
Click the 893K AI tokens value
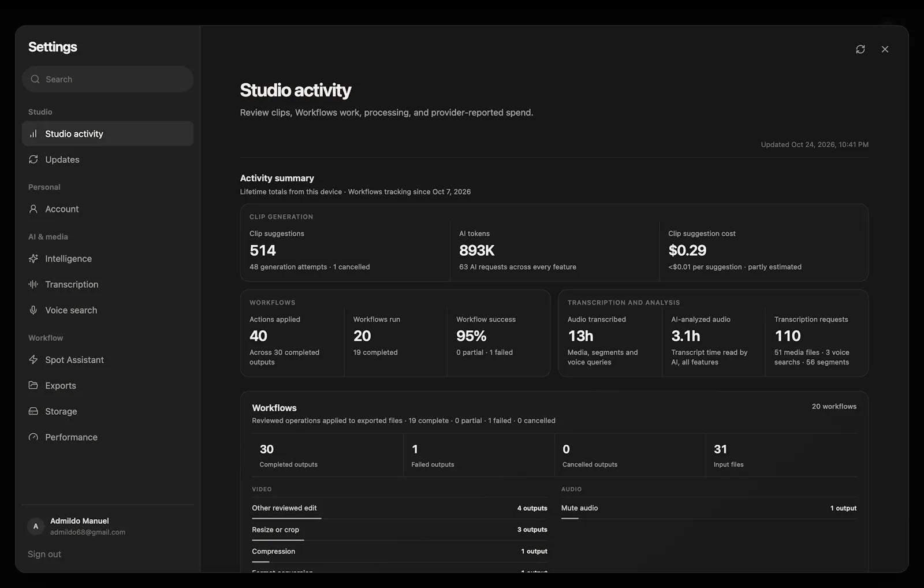click(477, 250)
